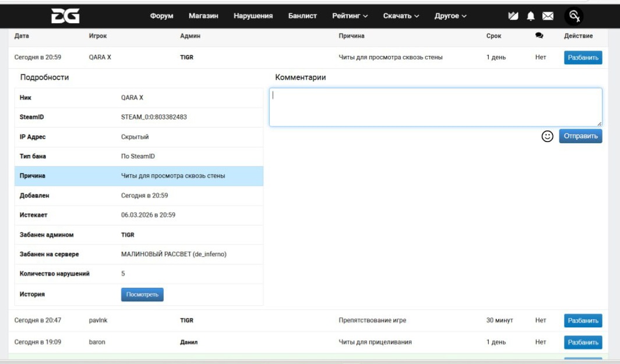Expand the Другое dropdown menu
This screenshot has height=364, width=620.
click(x=450, y=16)
